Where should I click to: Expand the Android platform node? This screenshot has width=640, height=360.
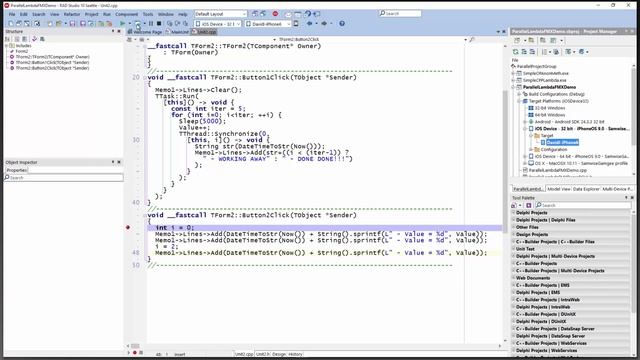(x=525, y=122)
